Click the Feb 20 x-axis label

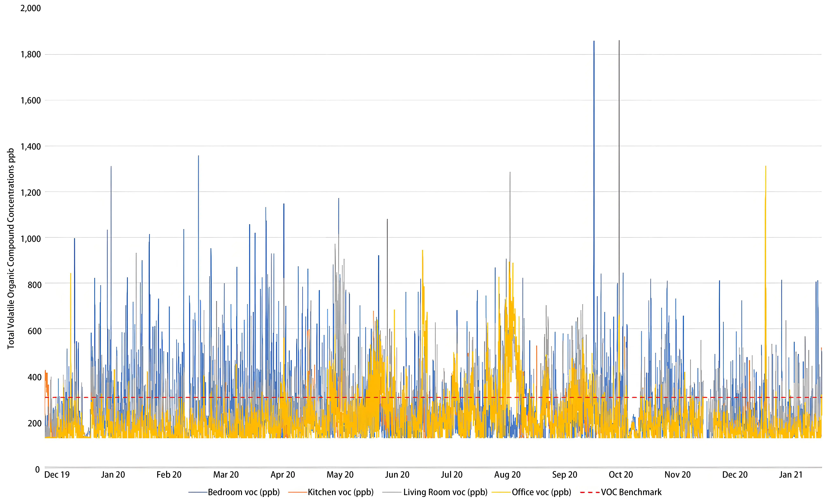coord(169,475)
